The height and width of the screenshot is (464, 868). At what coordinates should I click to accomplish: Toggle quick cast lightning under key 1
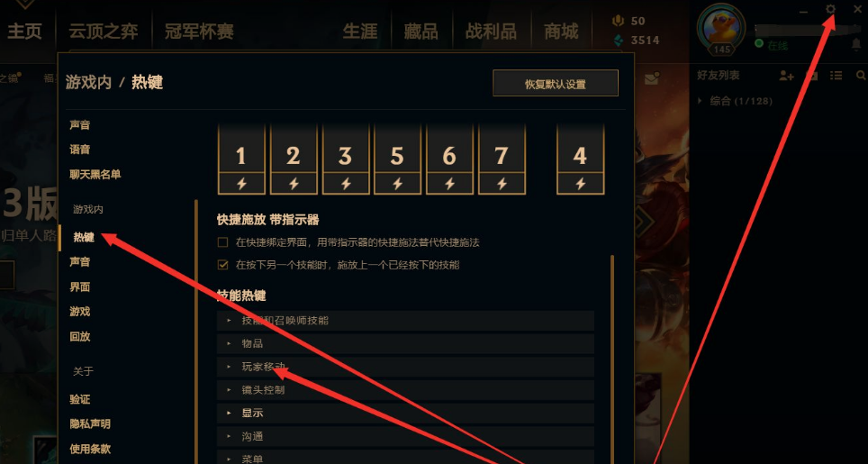coord(241,183)
